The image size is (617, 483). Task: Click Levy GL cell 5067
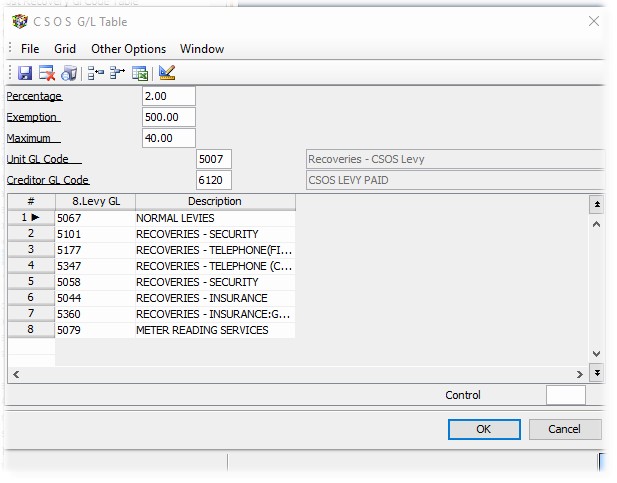[95, 218]
